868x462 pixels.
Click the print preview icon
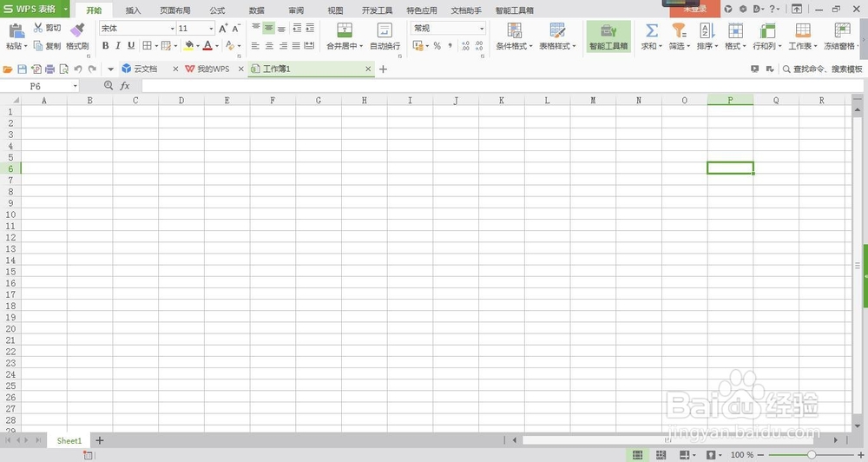[63, 69]
